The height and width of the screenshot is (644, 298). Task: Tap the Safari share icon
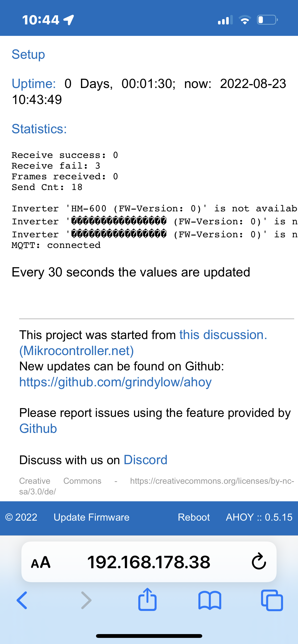click(x=148, y=600)
